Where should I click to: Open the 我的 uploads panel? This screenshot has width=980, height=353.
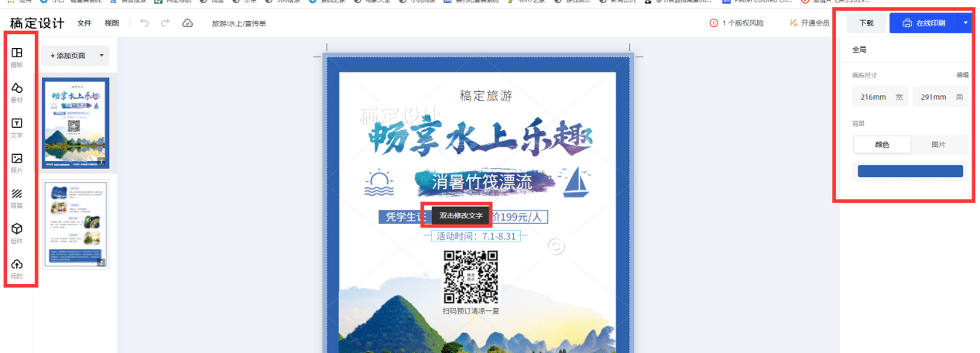16,269
